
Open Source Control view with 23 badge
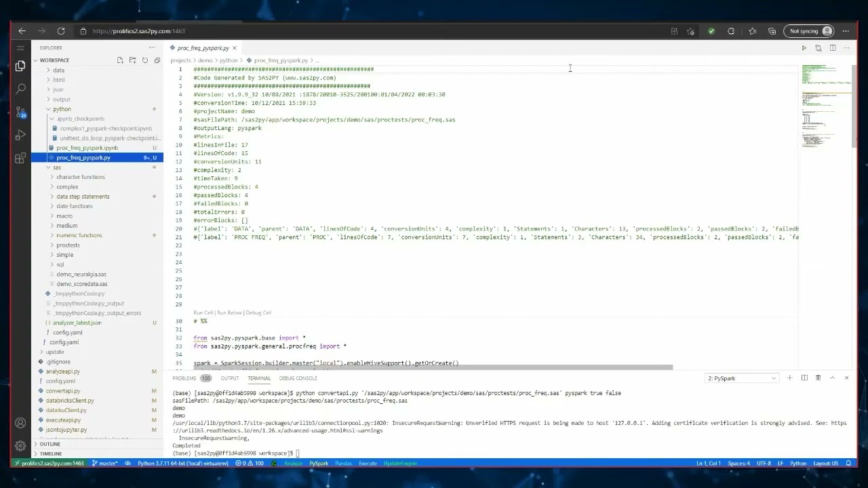[x=20, y=112]
